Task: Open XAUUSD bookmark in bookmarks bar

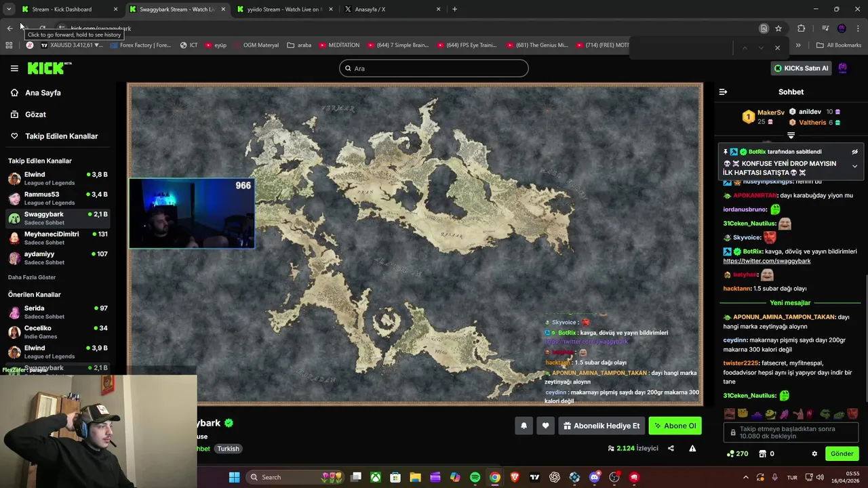Action: click(x=71, y=45)
